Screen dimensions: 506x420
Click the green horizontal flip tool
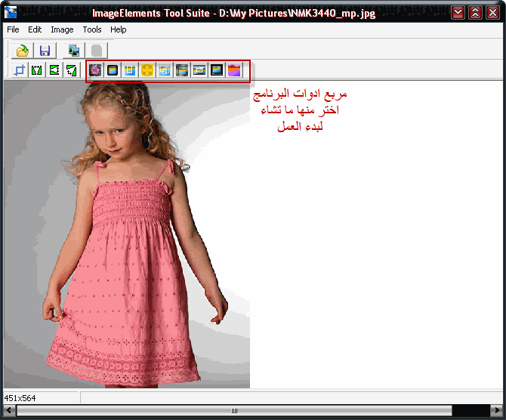click(37, 70)
